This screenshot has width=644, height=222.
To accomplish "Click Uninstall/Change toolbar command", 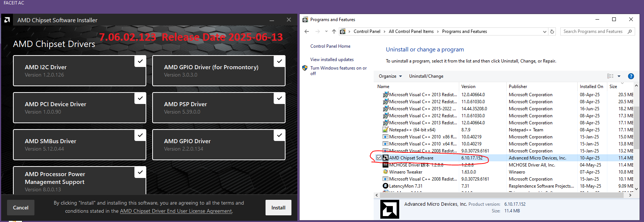I will click(x=426, y=76).
